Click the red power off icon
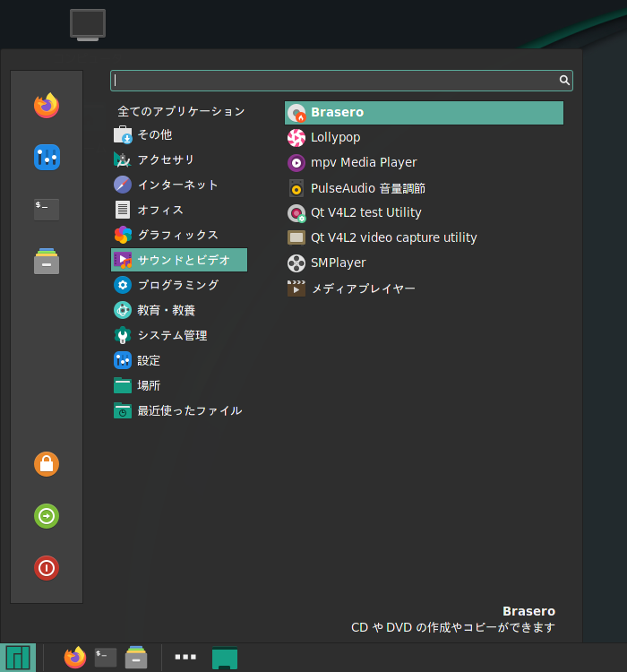The height and width of the screenshot is (672, 627). [47, 568]
